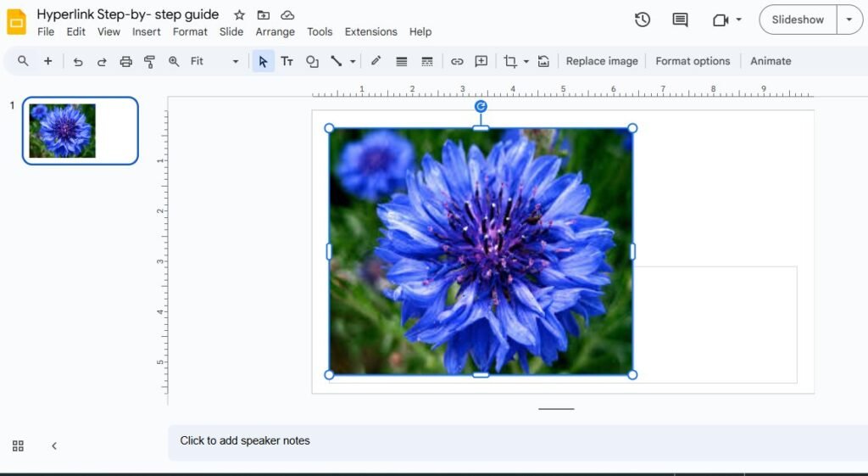Choose the select arrow cursor tool

tap(263, 61)
